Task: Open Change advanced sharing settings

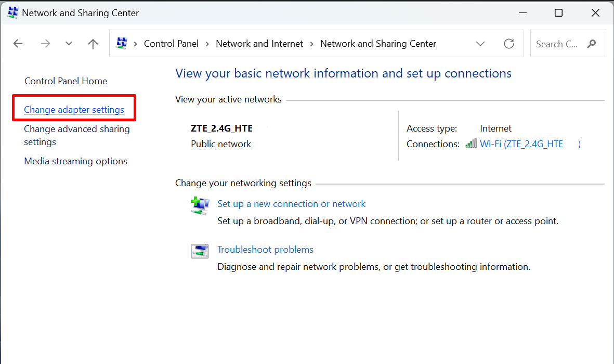Action: click(x=76, y=135)
